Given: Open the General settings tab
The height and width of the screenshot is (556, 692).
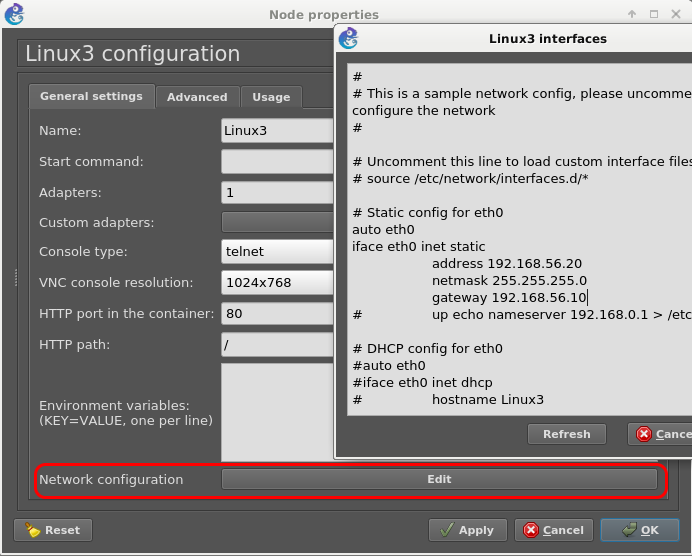Looking at the screenshot, I should (91, 96).
